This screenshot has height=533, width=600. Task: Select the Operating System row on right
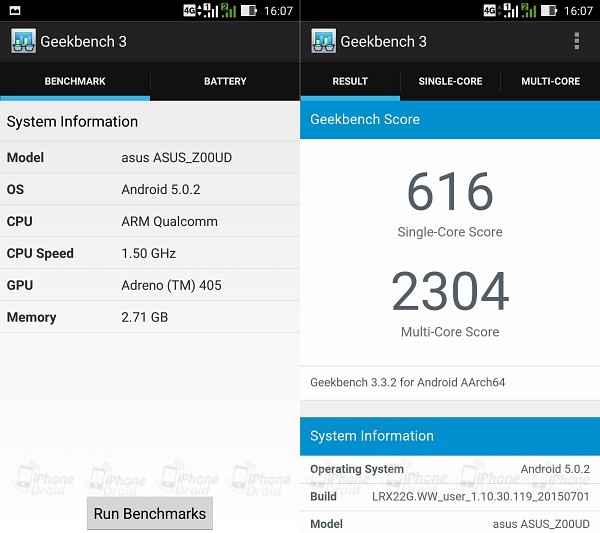pos(450,469)
